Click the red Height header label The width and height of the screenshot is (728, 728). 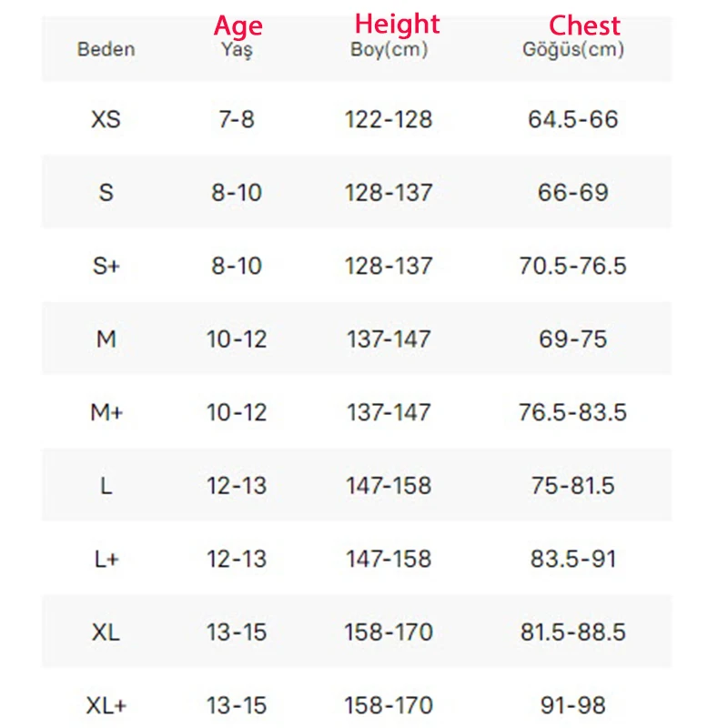397,24
